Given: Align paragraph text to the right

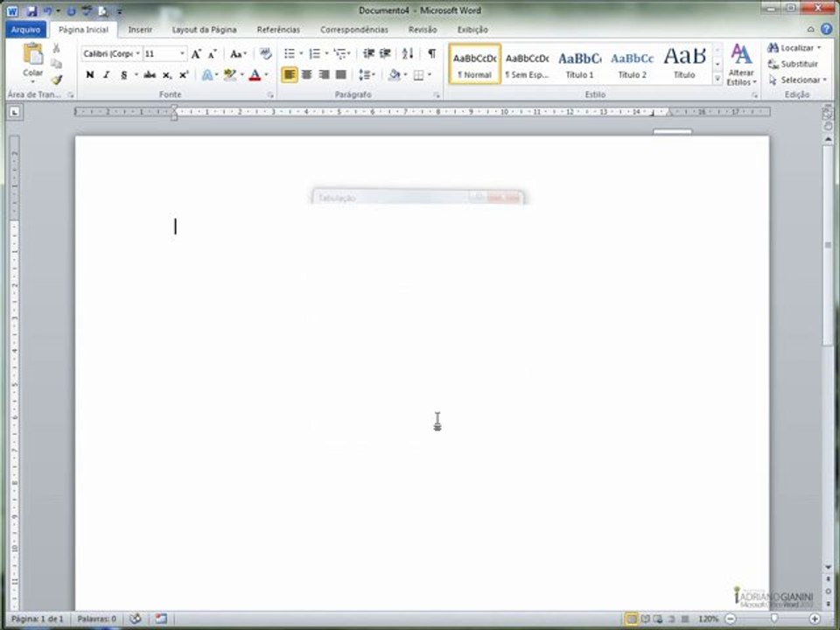Looking at the screenshot, I should (x=324, y=75).
